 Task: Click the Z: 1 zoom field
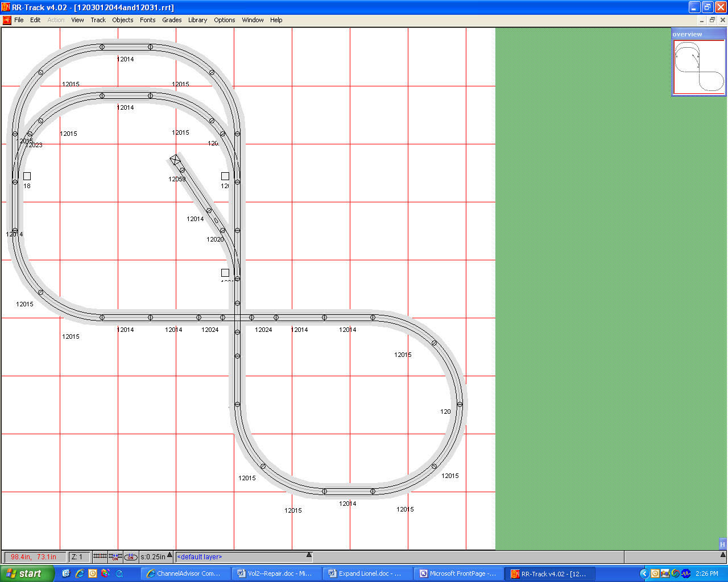[78, 557]
